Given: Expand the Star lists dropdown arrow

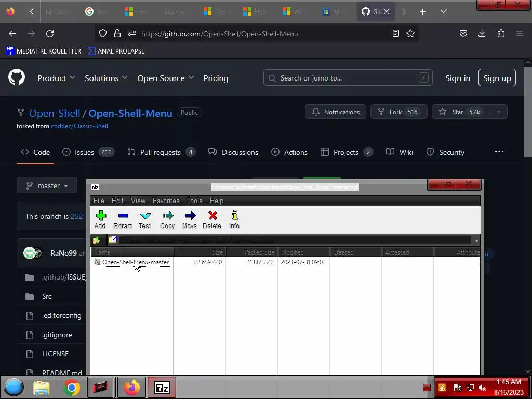Looking at the screenshot, I should 499,112.
